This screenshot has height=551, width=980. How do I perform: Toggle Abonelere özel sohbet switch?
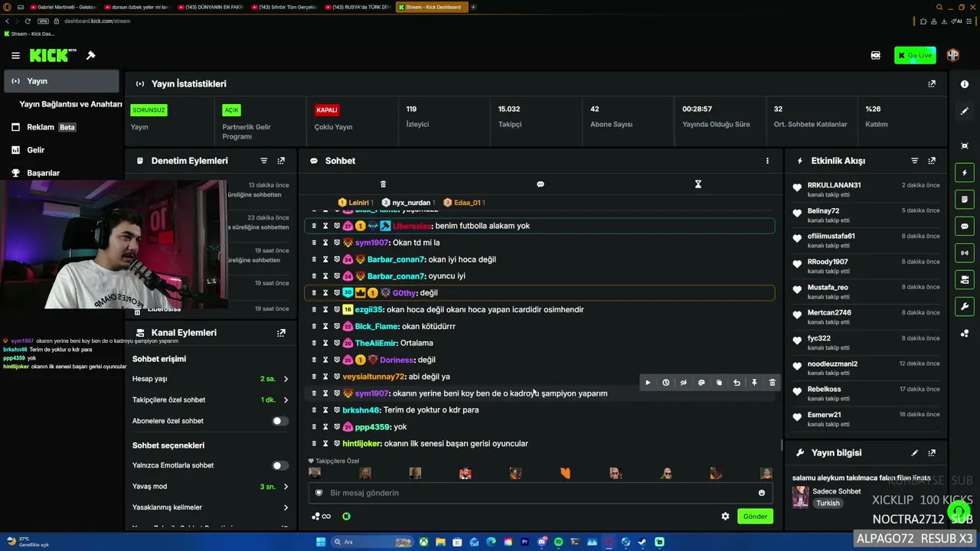280,421
